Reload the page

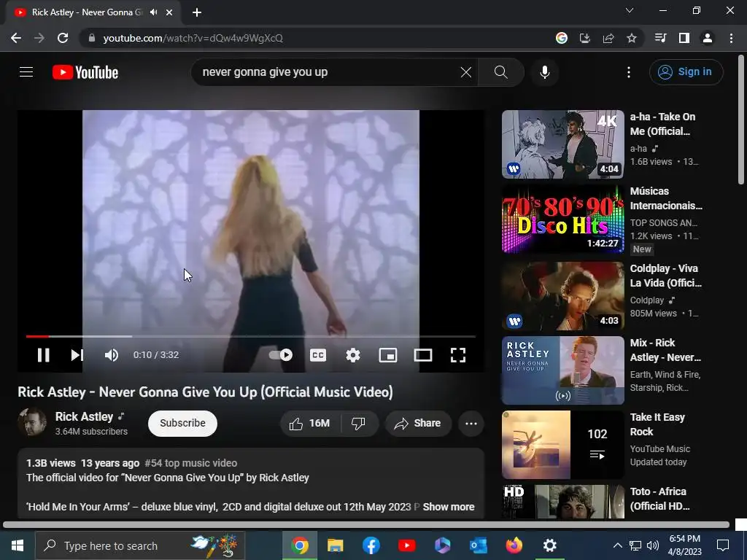(63, 38)
